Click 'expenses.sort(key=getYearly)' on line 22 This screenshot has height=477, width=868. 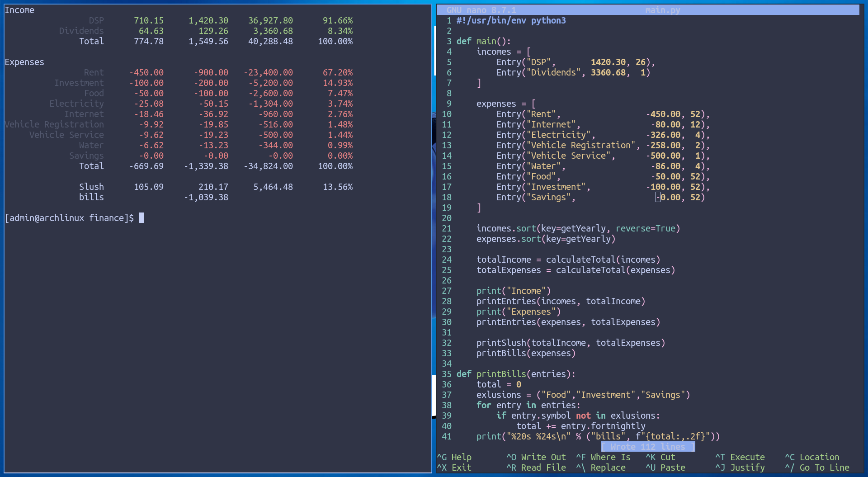[x=546, y=239]
